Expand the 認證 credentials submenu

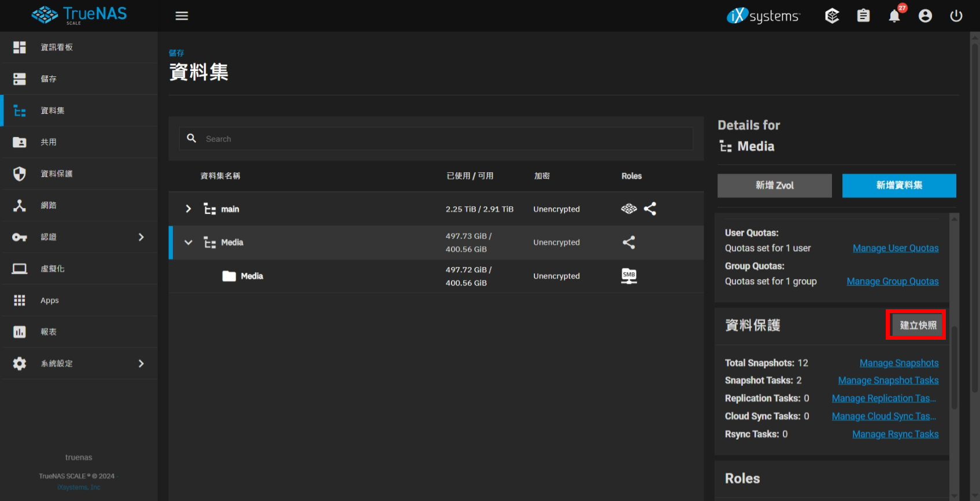coord(141,237)
